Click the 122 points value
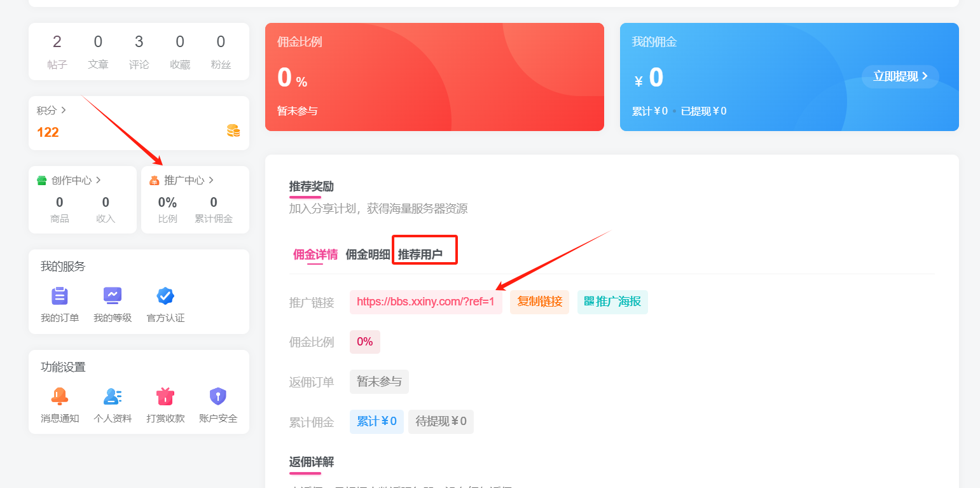This screenshot has height=488, width=980. 48,132
